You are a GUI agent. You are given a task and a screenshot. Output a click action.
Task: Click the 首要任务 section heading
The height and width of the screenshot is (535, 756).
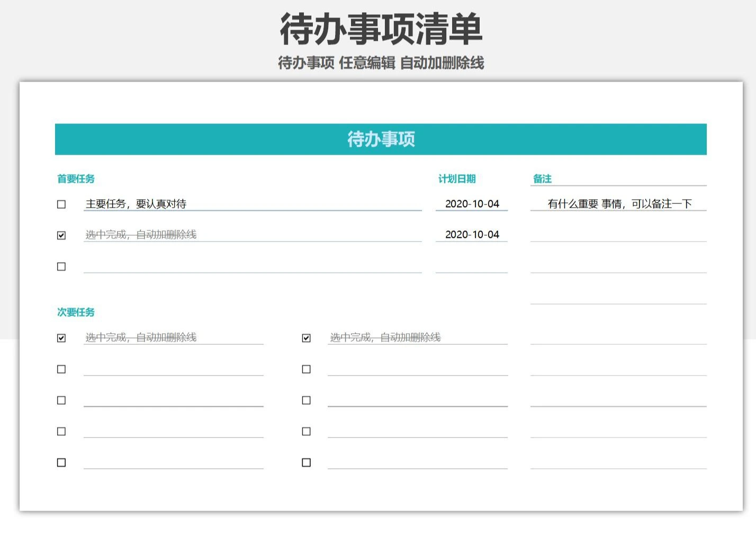click(x=76, y=179)
